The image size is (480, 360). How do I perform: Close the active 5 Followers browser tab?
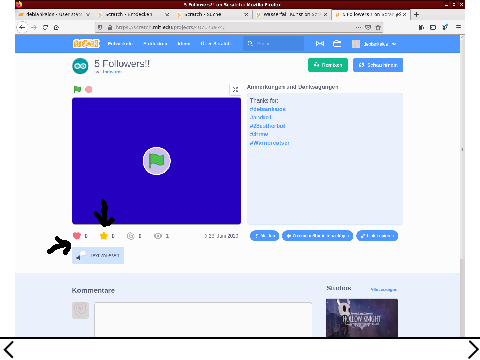click(404, 14)
